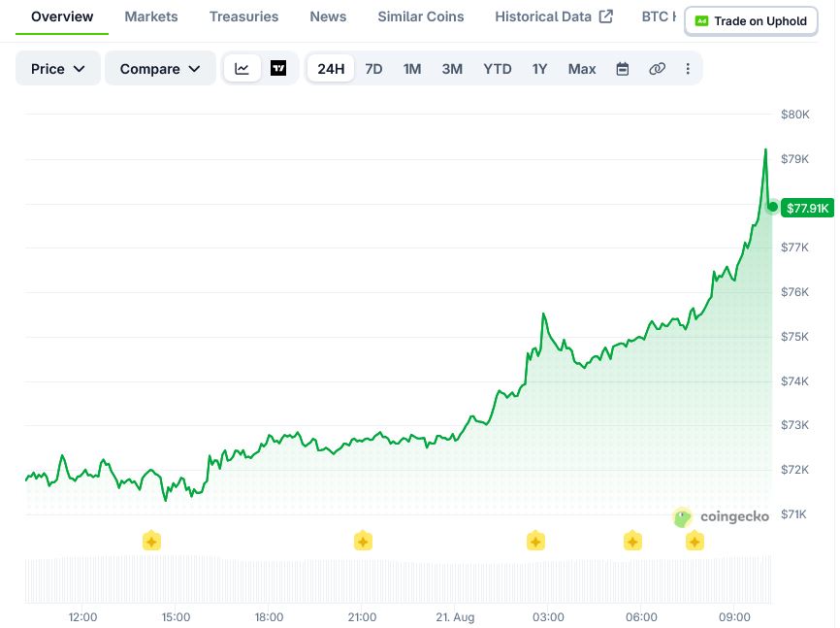
Task: Click the yellow event marker near 06:00
Action: [632, 541]
